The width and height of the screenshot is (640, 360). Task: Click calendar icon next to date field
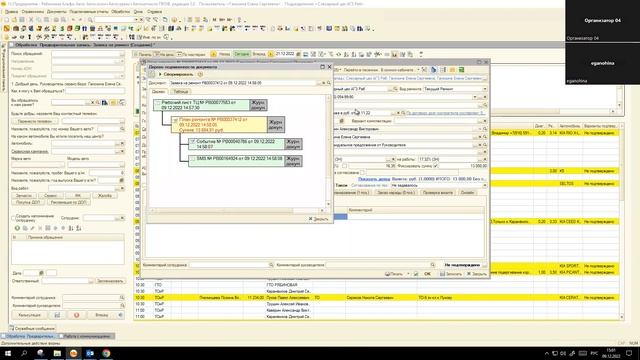(298, 54)
